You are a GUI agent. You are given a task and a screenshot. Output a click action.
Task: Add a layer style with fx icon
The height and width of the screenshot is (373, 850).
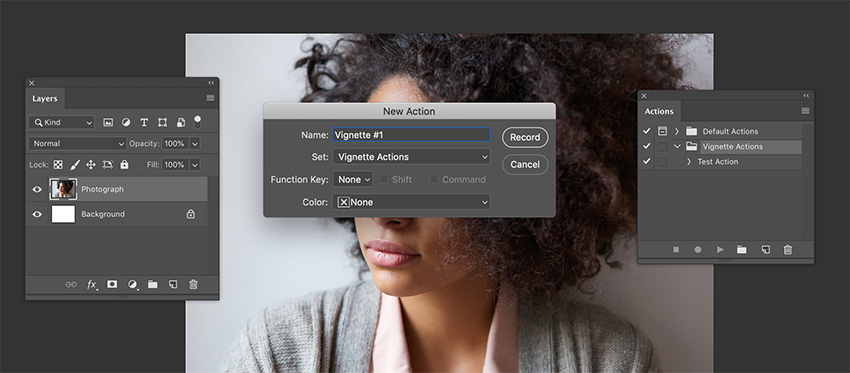92,284
